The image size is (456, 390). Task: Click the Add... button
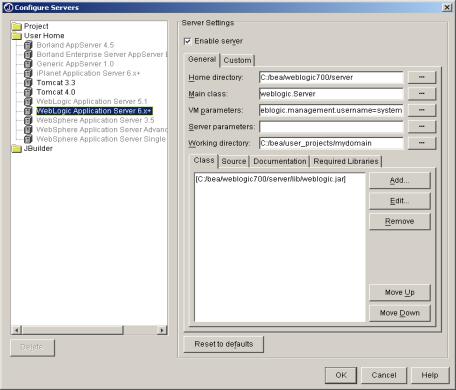(400, 180)
